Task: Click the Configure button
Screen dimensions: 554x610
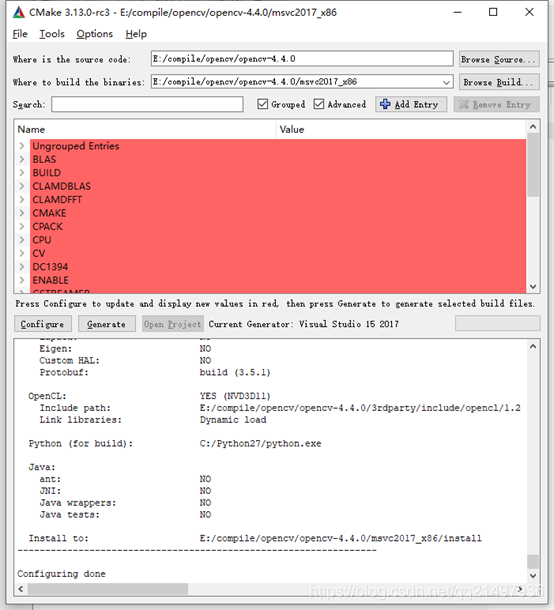Action: (43, 324)
